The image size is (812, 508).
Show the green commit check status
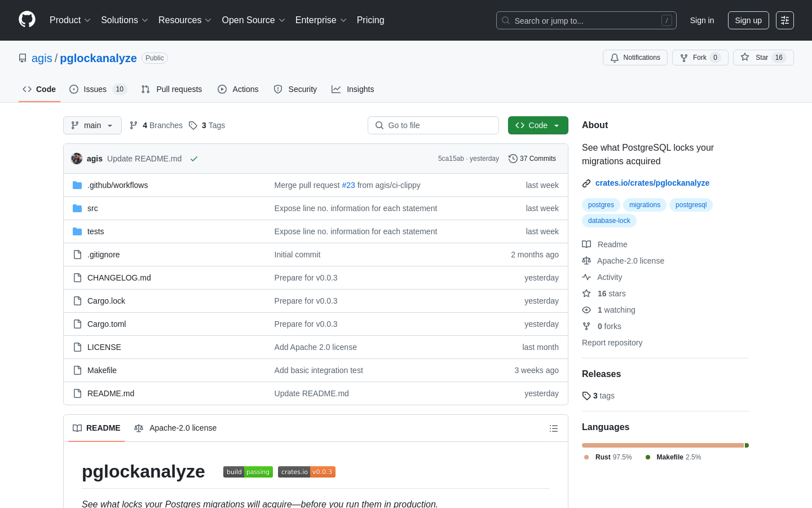click(x=194, y=159)
